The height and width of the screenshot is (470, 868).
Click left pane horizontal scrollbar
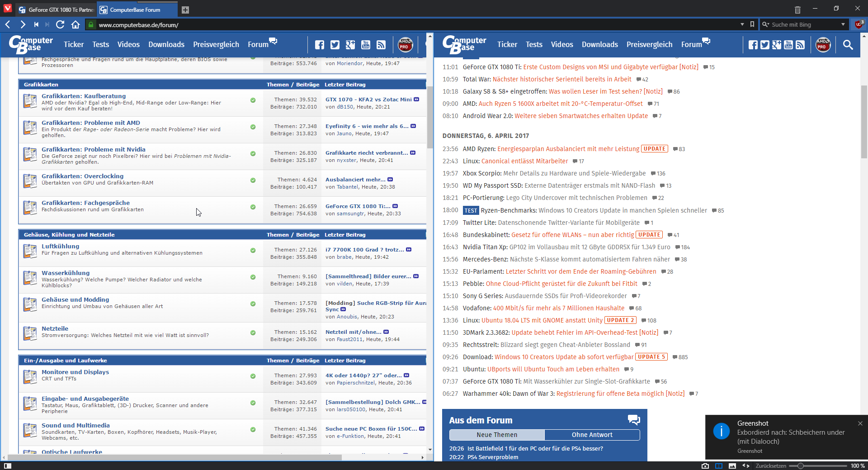(174, 457)
